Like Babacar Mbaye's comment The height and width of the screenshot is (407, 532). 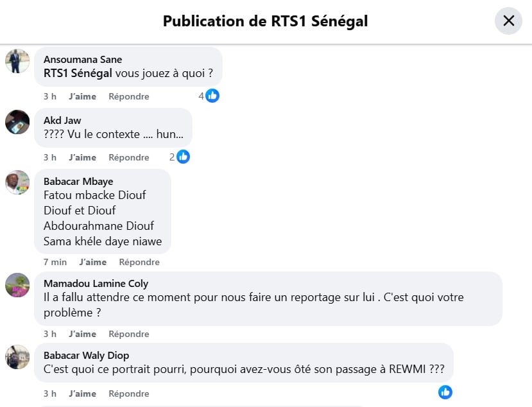[92, 262]
